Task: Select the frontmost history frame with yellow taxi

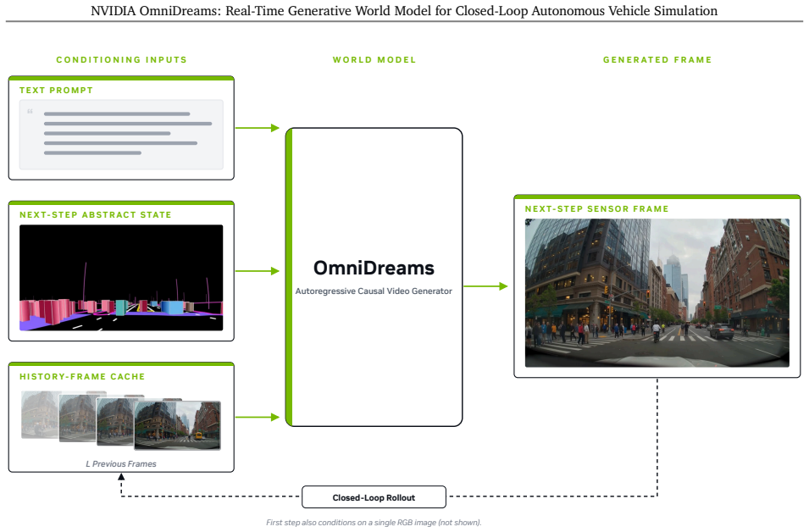Action: 178,425
